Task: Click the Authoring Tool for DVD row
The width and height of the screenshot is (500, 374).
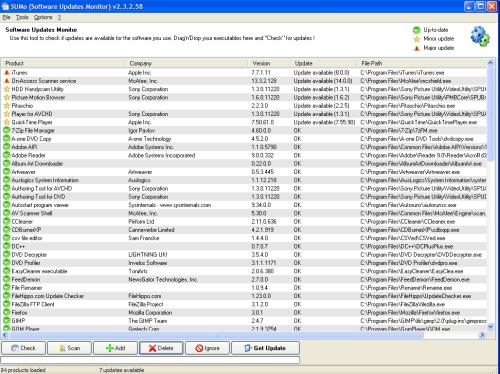Action: [244, 197]
